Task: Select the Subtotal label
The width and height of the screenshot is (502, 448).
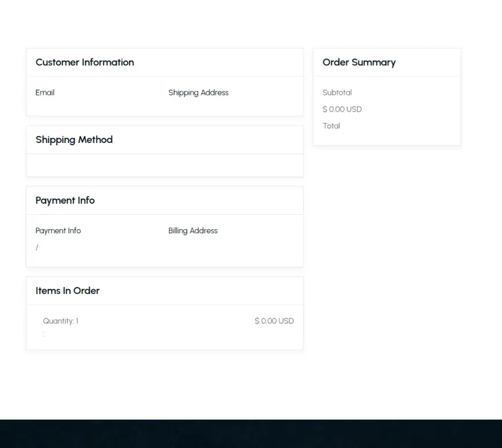Action: [337, 93]
